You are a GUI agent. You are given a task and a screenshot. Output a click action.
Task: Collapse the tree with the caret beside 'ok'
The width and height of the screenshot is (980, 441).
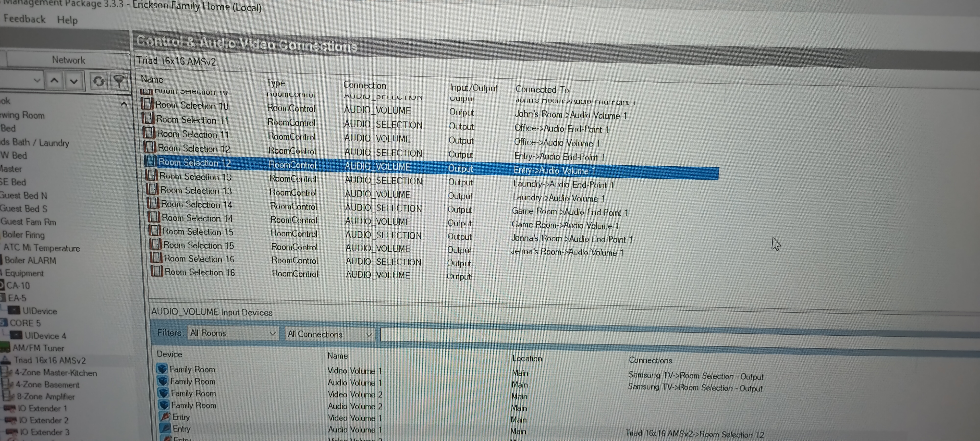pyautogui.click(x=124, y=104)
